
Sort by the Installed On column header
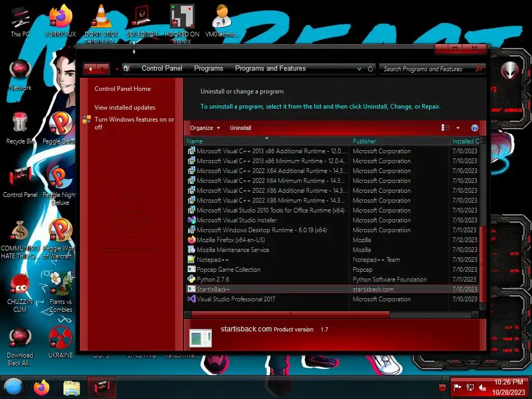point(465,141)
